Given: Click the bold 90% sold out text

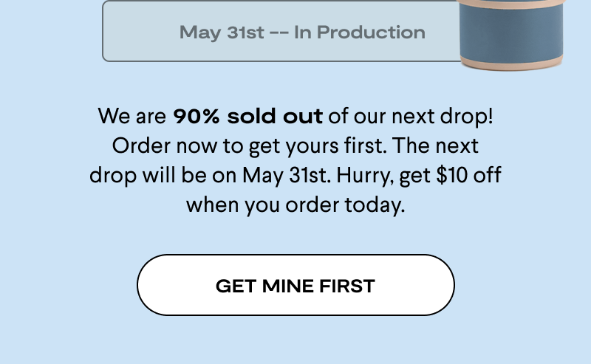Looking at the screenshot, I should click(247, 116).
